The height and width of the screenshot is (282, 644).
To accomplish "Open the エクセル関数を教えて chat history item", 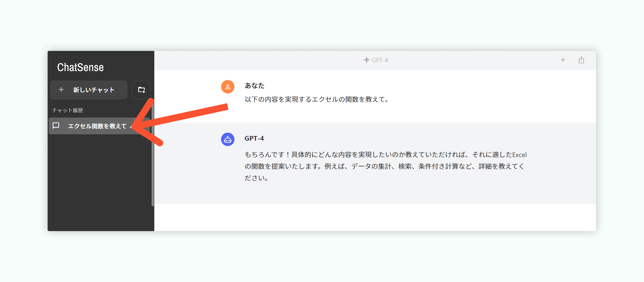I will tap(99, 126).
